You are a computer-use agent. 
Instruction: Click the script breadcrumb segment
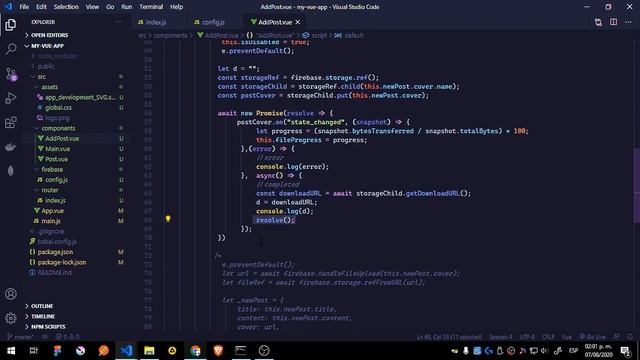(x=319, y=36)
